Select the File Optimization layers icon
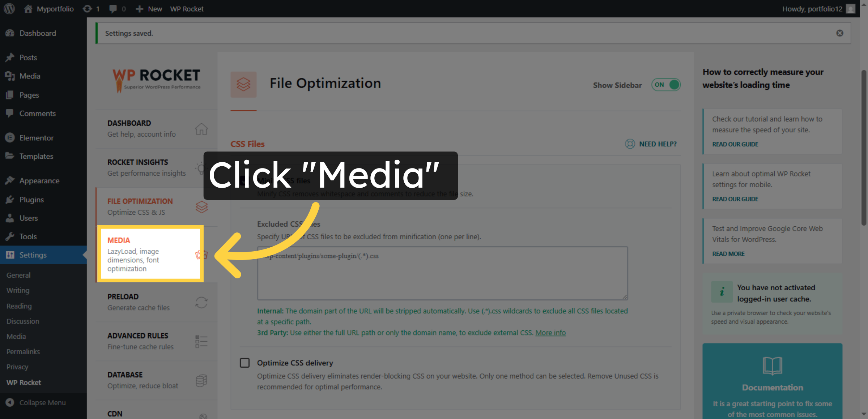This screenshot has height=419, width=868. pos(201,207)
